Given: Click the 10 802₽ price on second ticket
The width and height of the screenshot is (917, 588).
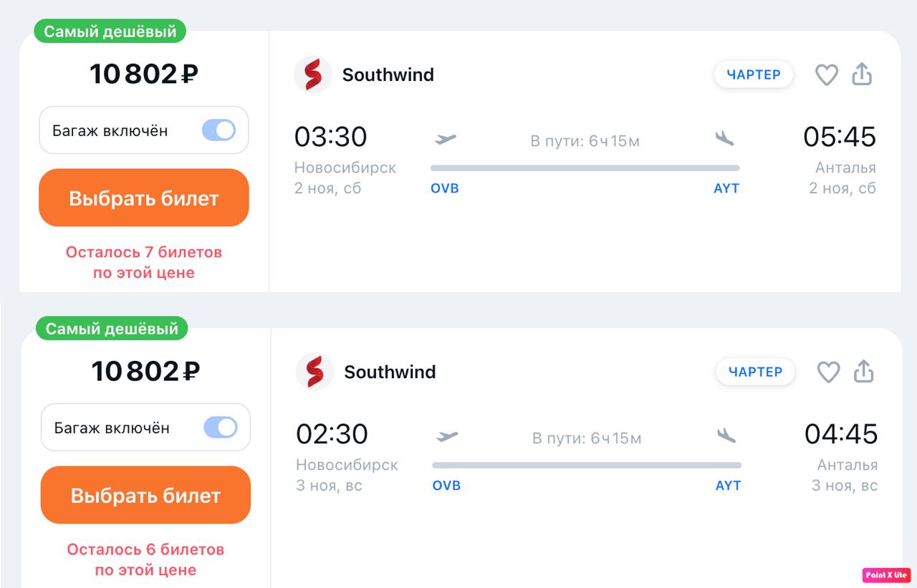Looking at the screenshot, I should [x=145, y=371].
